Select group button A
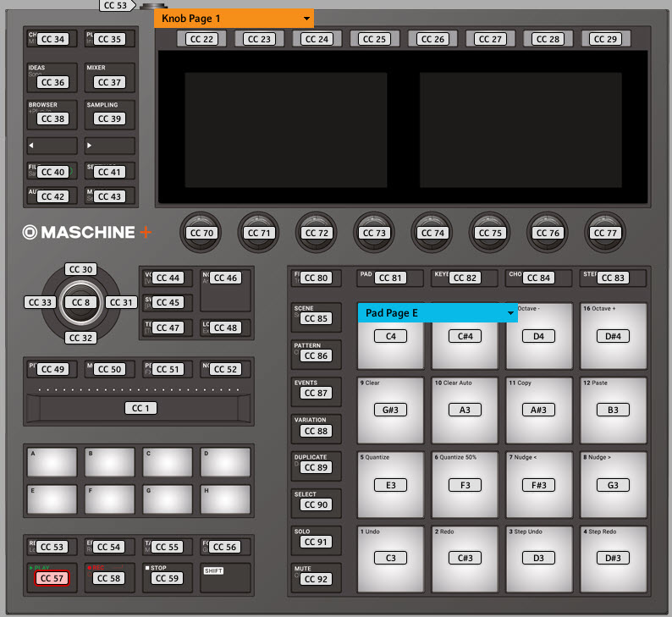Image resolution: width=672 pixels, height=617 pixels. [x=52, y=462]
